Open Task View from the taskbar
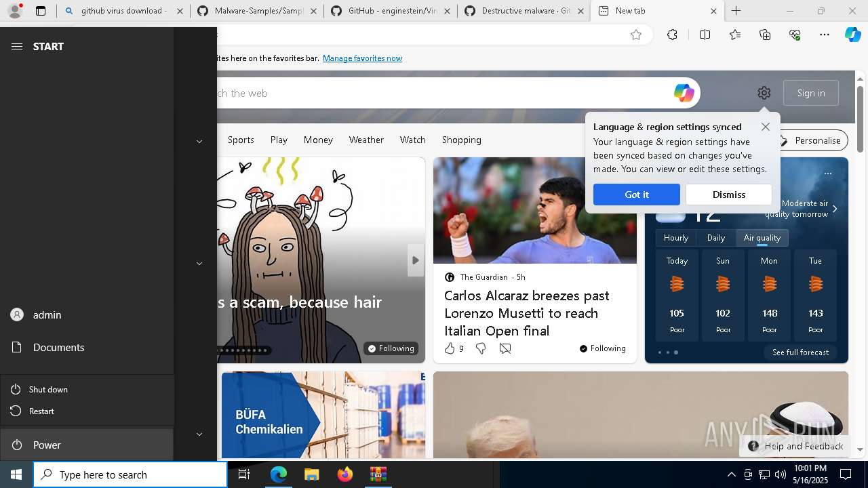868x488 pixels. 244,474
